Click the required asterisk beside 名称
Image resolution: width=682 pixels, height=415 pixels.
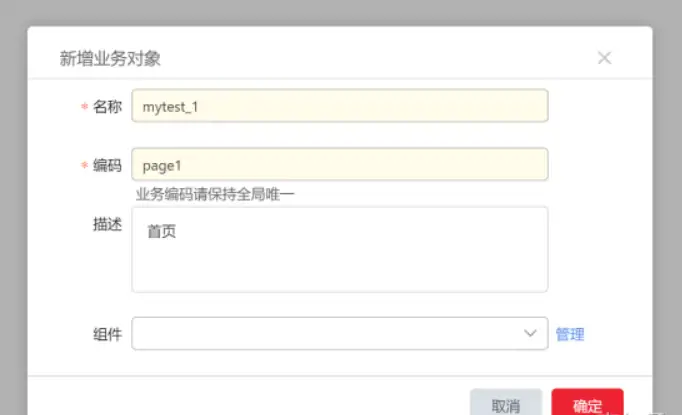coord(84,108)
